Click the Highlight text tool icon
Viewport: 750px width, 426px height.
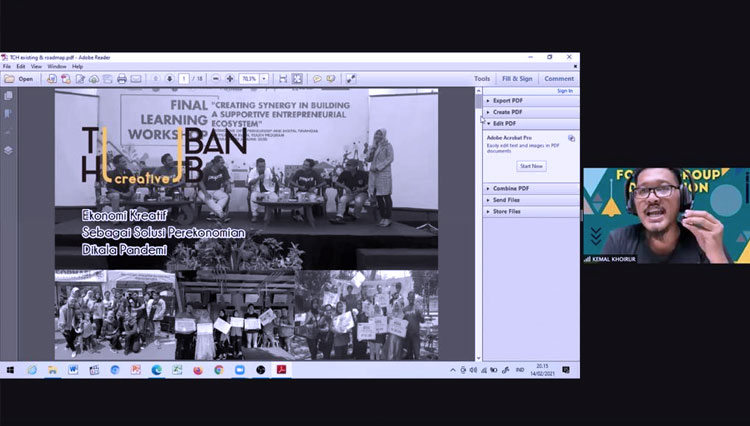tap(331, 79)
